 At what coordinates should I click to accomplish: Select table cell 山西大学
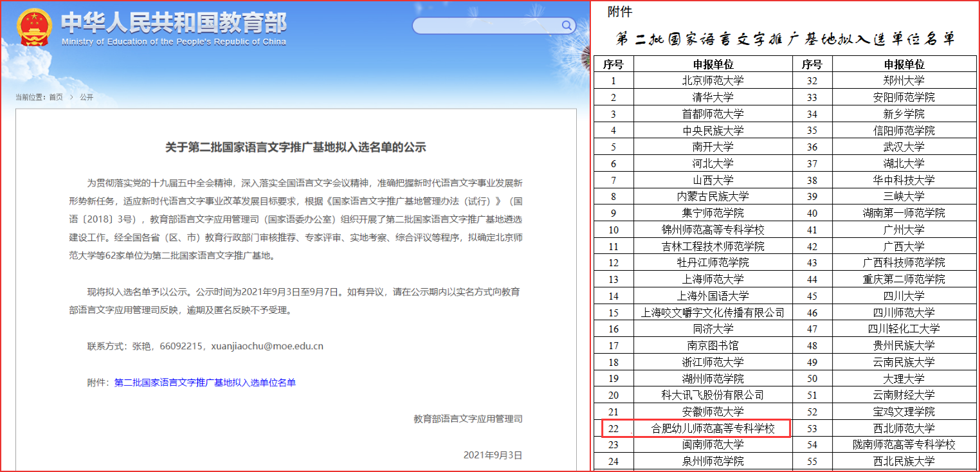[x=713, y=180]
